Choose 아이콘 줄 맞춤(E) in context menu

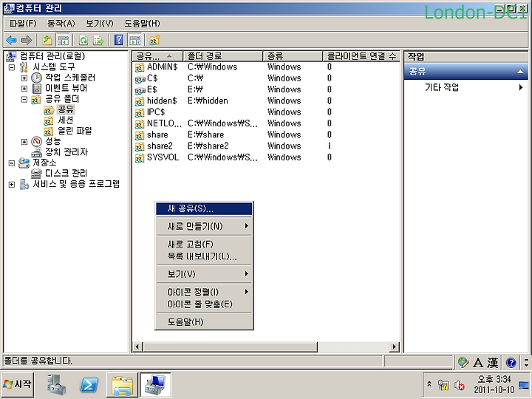point(204,304)
